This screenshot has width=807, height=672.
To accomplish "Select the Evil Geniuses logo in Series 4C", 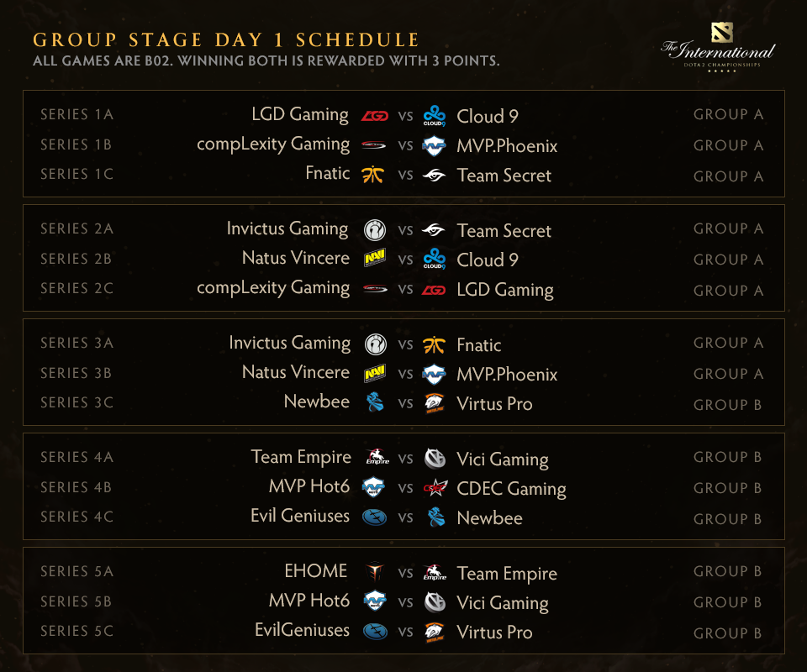I will [x=374, y=517].
